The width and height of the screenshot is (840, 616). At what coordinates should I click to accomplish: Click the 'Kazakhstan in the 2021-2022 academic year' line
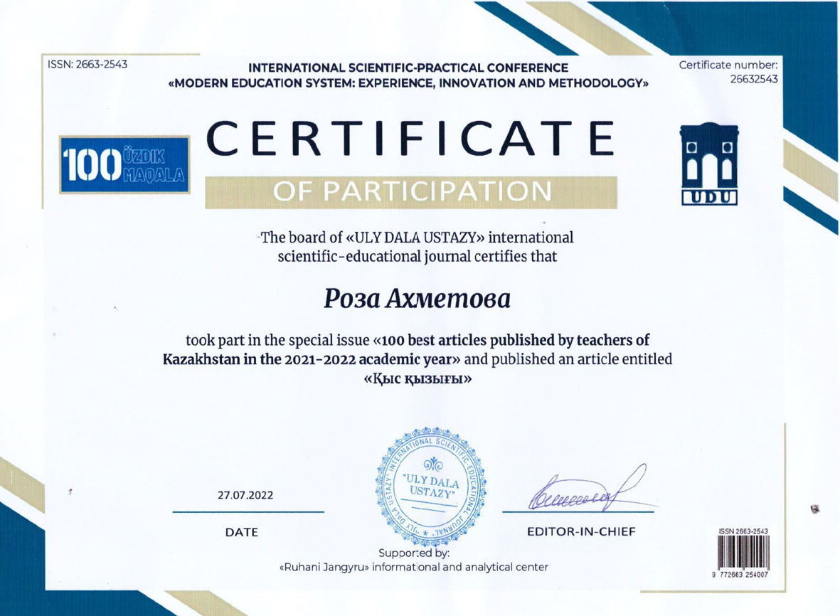coord(418,359)
